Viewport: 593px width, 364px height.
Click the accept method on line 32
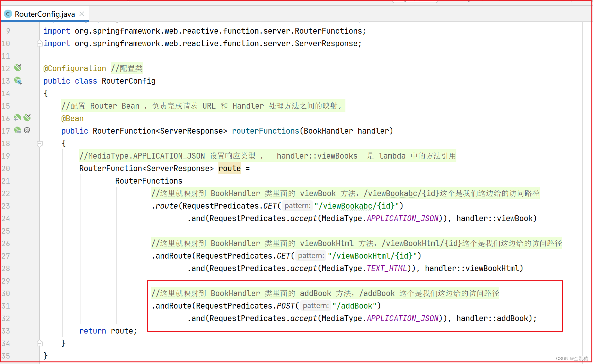click(x=304, y=318)
